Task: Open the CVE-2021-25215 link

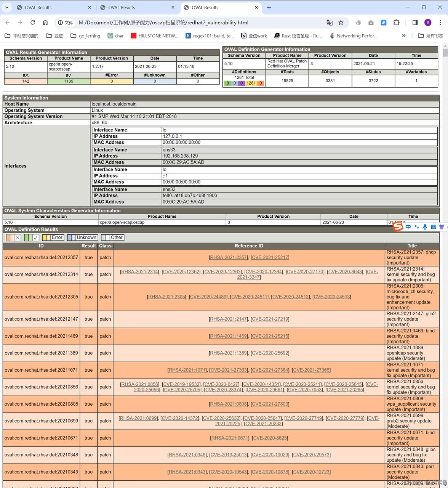Action: pyautogui.click(x=270, y=336)
